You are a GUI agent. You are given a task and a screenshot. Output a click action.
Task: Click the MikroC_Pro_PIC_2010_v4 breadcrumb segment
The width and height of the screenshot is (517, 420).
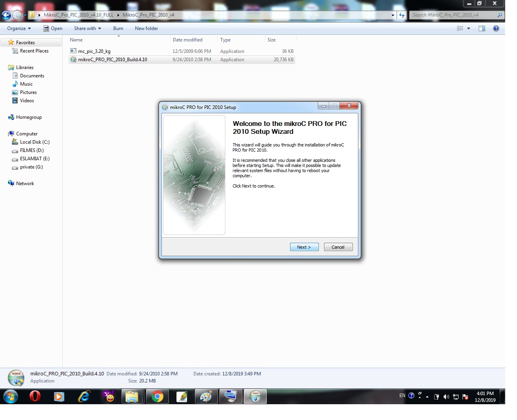point(148,15)
